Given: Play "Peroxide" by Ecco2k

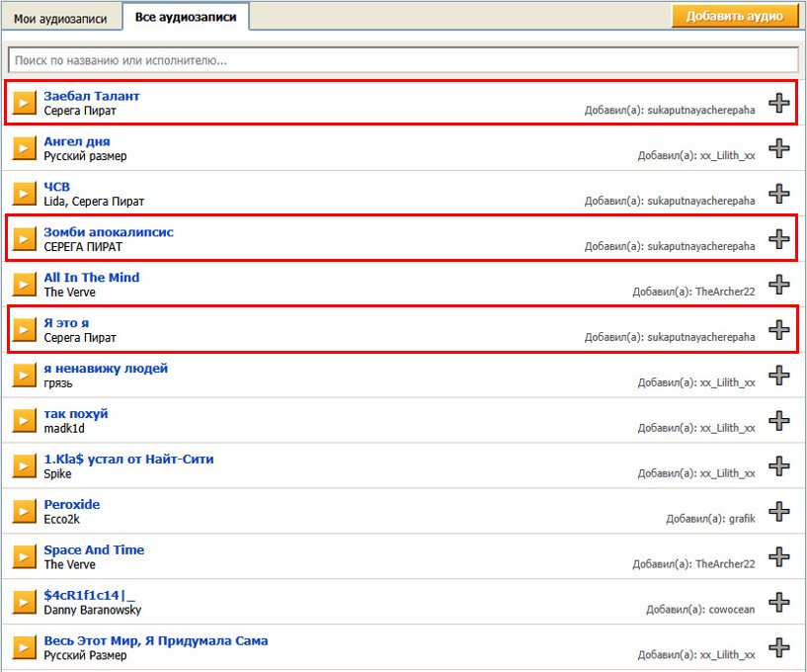Looking at the screenshot, I should pos(24,511).
